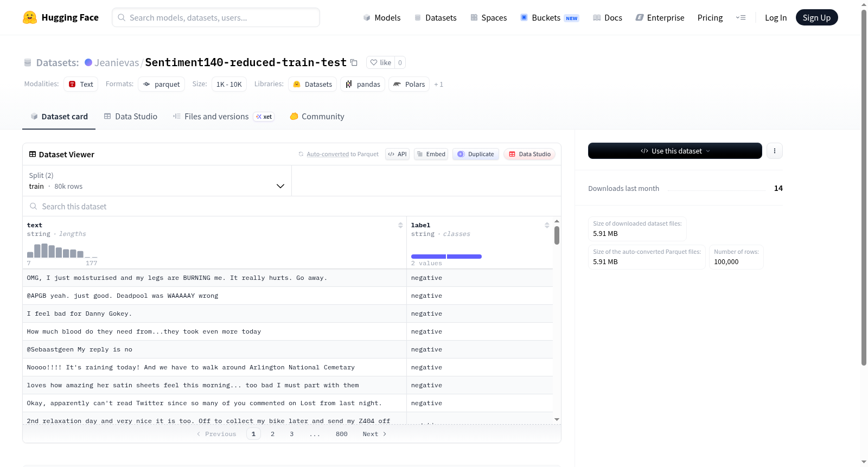Image resolution: width=868 pixels, height=467 pixels.
Task: Focus the Search this dataset field
Action: click(292, 206)
